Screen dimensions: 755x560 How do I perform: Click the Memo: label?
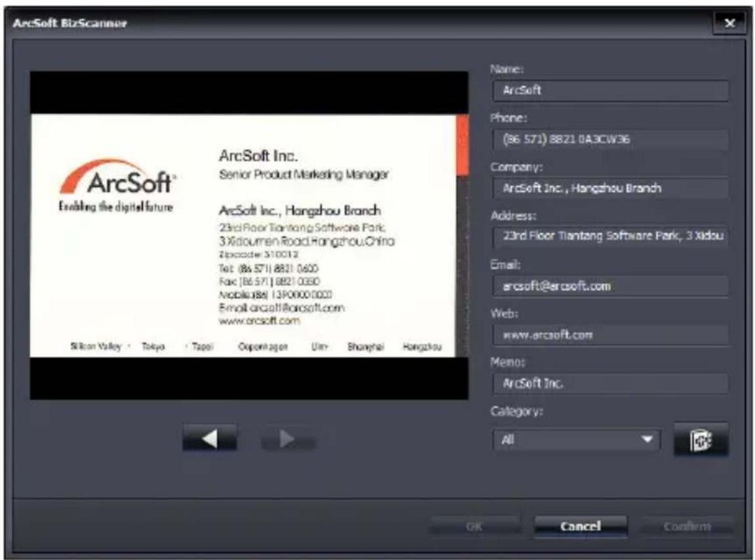click(508, 361)
